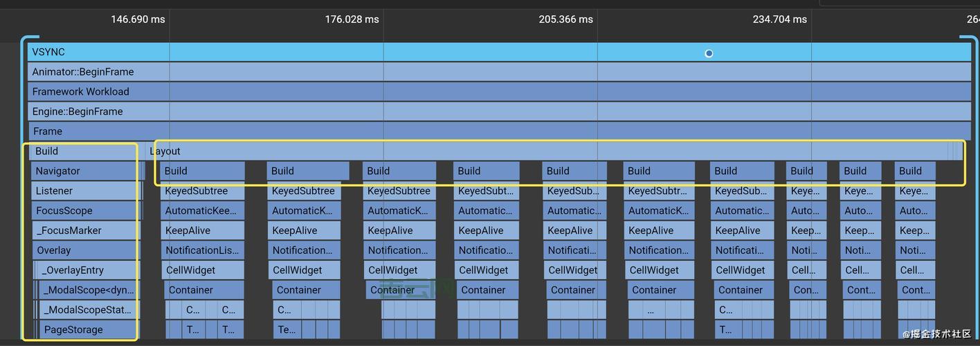
Task: Click the PageStorage event block
Action: [x=88, y=330]
